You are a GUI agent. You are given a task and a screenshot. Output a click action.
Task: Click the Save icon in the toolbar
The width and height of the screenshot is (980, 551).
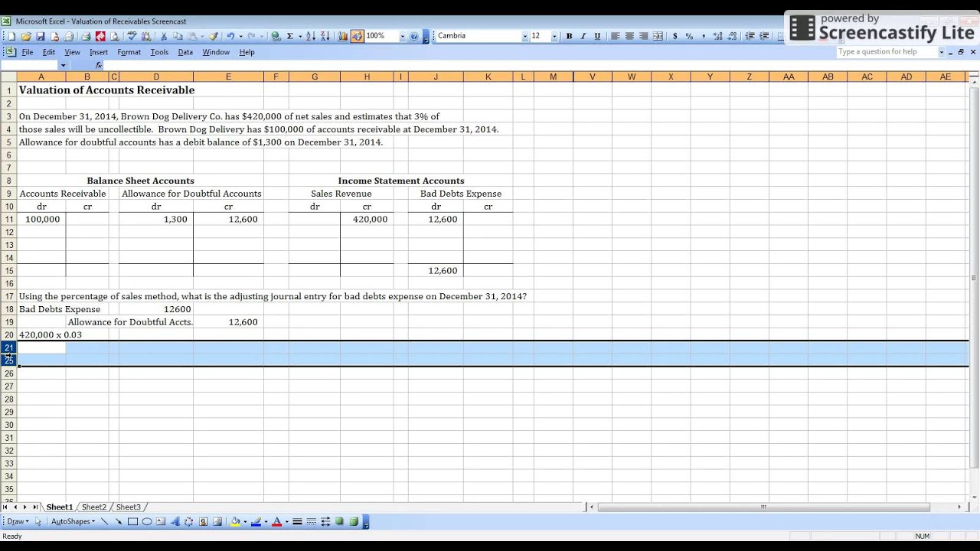41,36
